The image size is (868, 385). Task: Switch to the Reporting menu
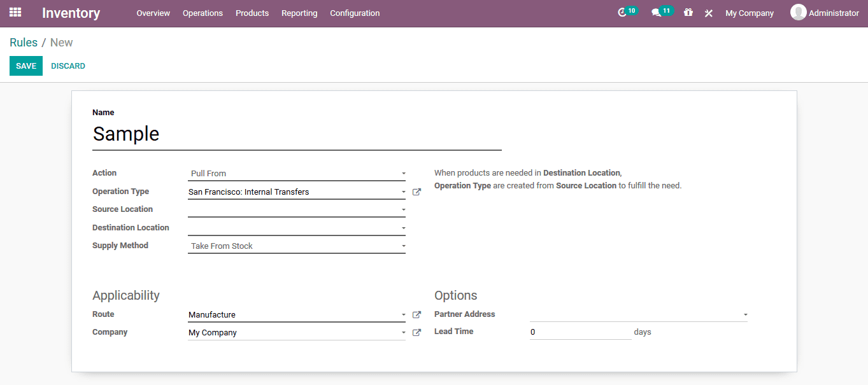299,13
